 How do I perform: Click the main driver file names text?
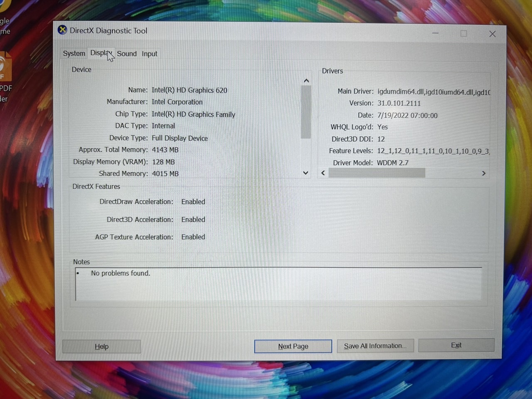(x=434, y=92)
